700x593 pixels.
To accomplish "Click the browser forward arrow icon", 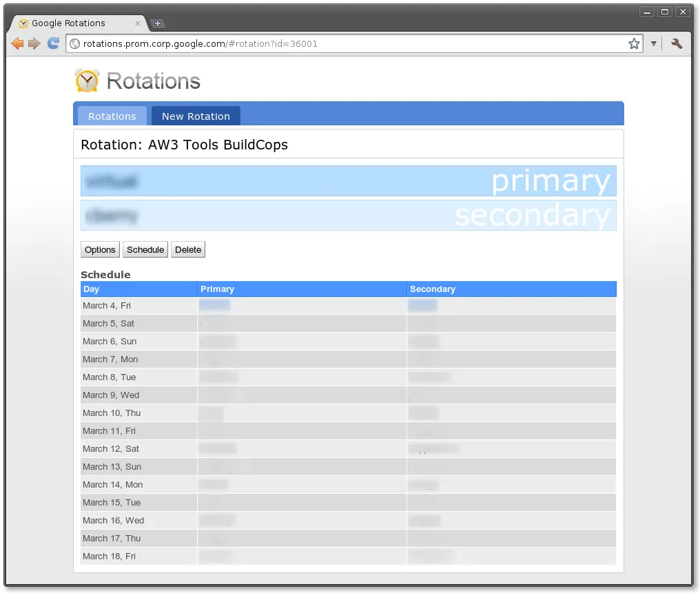I will tap(34, 43).
